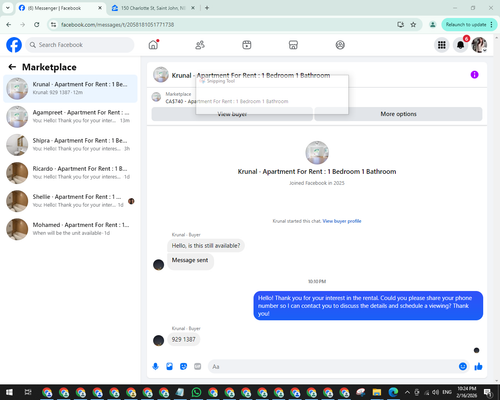Viewport: 500px width, 400px height.
Task: Open the Facebook menu grid icon
Action: (x=442, y=45)
